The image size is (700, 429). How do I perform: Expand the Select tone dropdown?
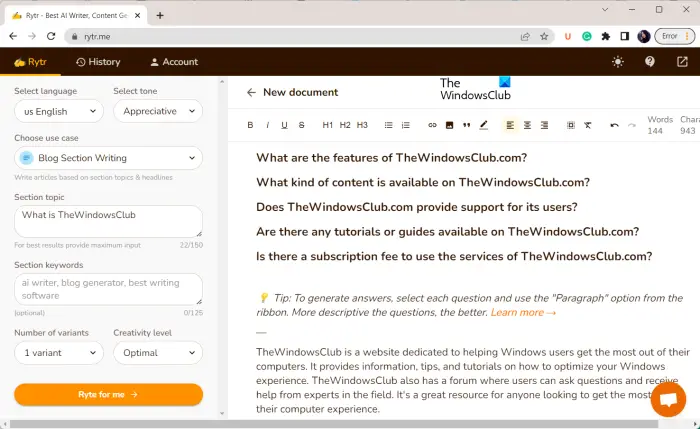158,111
